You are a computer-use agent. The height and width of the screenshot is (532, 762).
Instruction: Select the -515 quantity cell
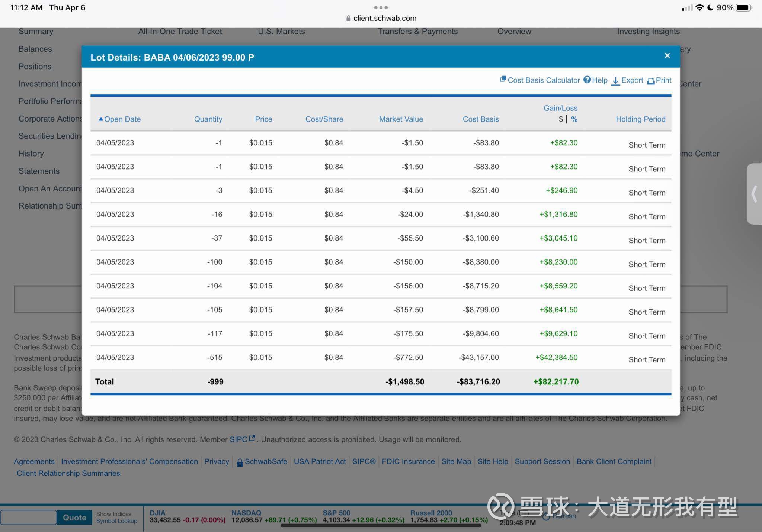tap(215, 357)
